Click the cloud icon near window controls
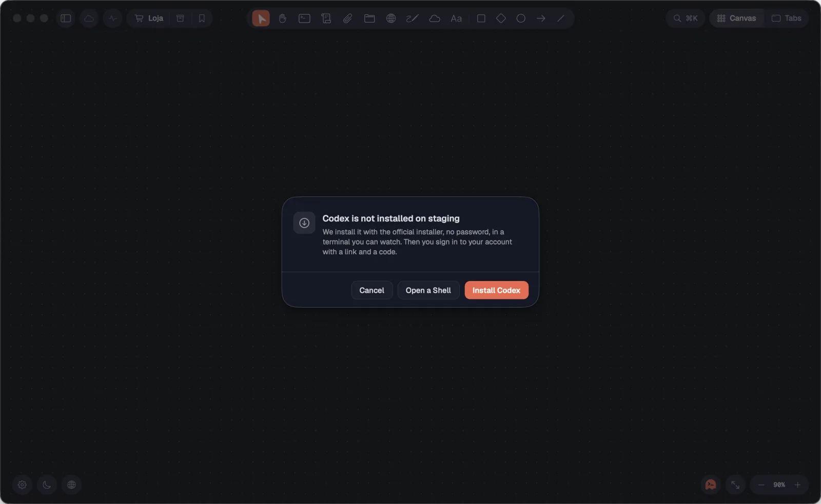The image size is (821, 504). point(89,18)
